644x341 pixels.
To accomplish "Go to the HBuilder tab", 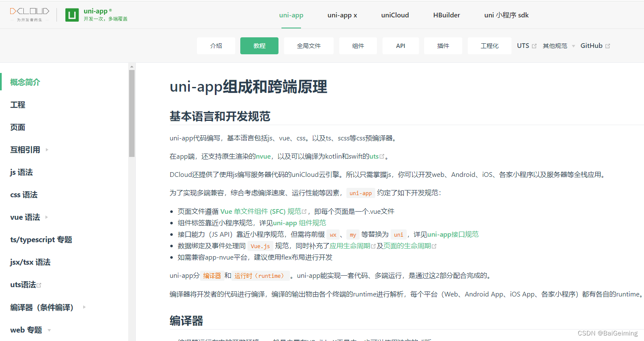I will point(447,15).
